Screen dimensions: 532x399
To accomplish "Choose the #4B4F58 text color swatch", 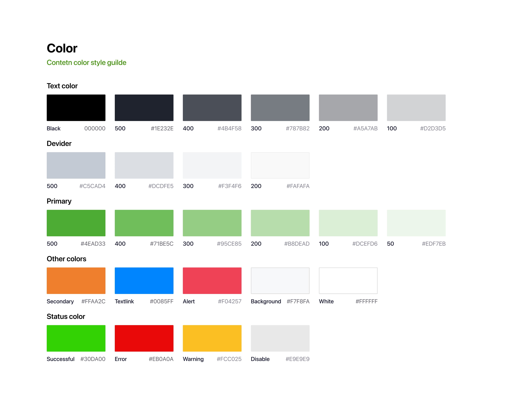I will (x=212, y=108).
